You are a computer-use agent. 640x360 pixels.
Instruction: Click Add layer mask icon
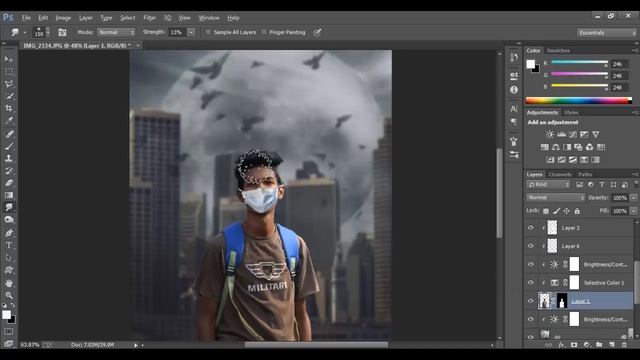(574, 345)
